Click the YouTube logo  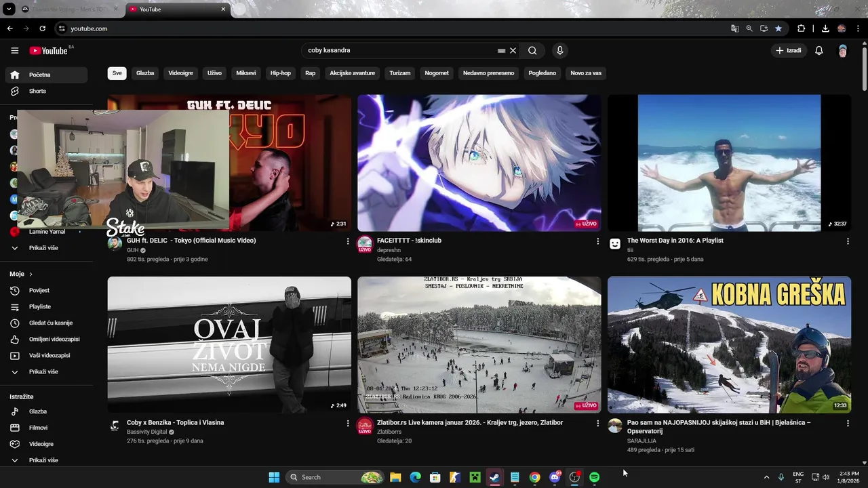point(49,50)
